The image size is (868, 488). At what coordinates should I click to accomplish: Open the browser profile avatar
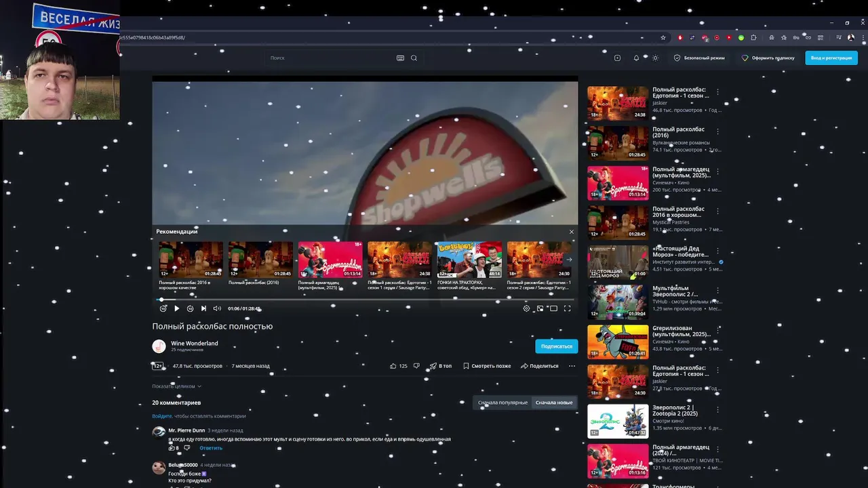pos(850,37)
